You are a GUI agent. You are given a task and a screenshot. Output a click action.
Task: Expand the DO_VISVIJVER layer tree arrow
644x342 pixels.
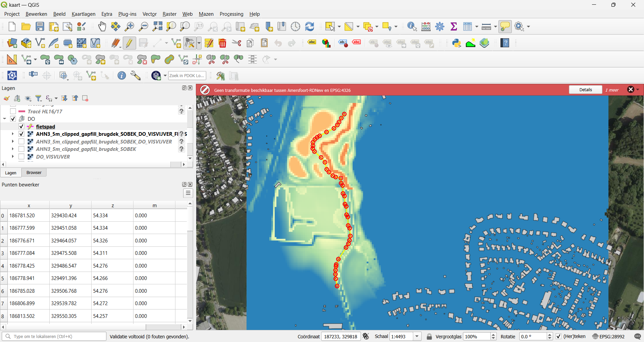click(13, 157)
